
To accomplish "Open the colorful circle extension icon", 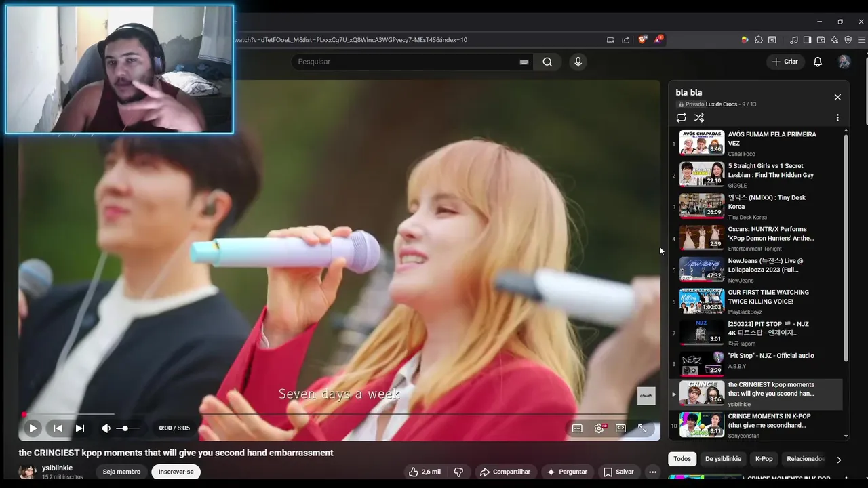I will [745, 40].
